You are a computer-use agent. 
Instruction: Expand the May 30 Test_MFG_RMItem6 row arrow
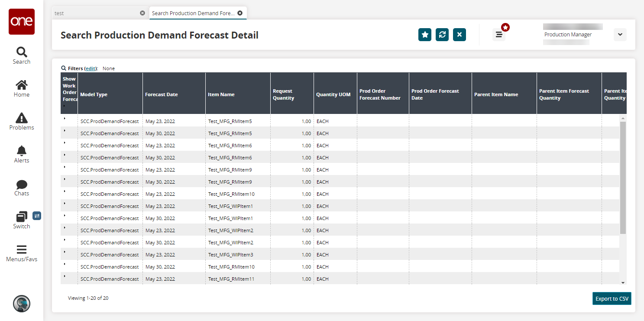coord(65,155)
